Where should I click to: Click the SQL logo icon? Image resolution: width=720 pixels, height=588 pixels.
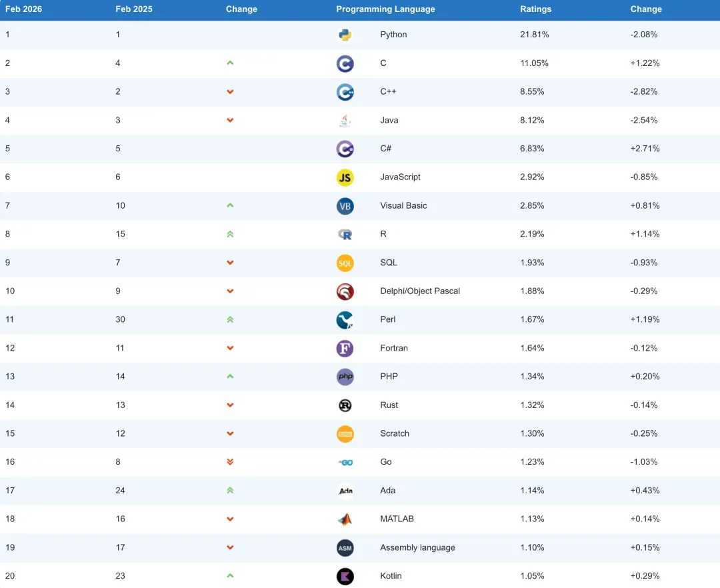pos(345,263)
